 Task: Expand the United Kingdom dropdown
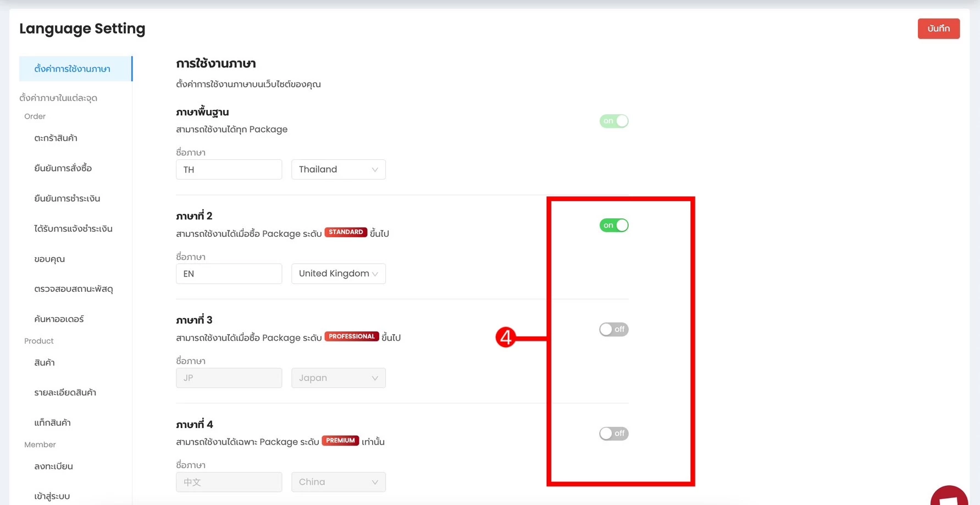click(338, 274)
